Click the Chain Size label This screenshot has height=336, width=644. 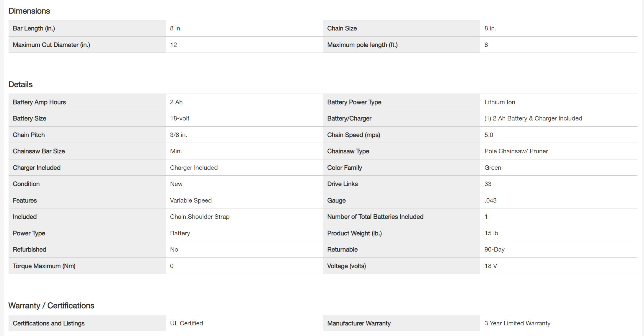[342, 28]
